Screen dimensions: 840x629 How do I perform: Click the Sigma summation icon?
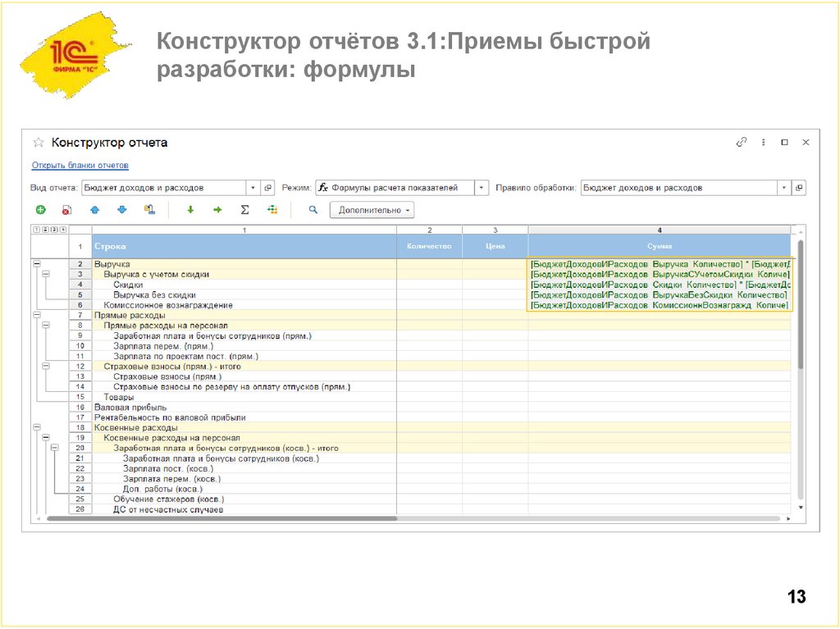[x=244, y=209]
